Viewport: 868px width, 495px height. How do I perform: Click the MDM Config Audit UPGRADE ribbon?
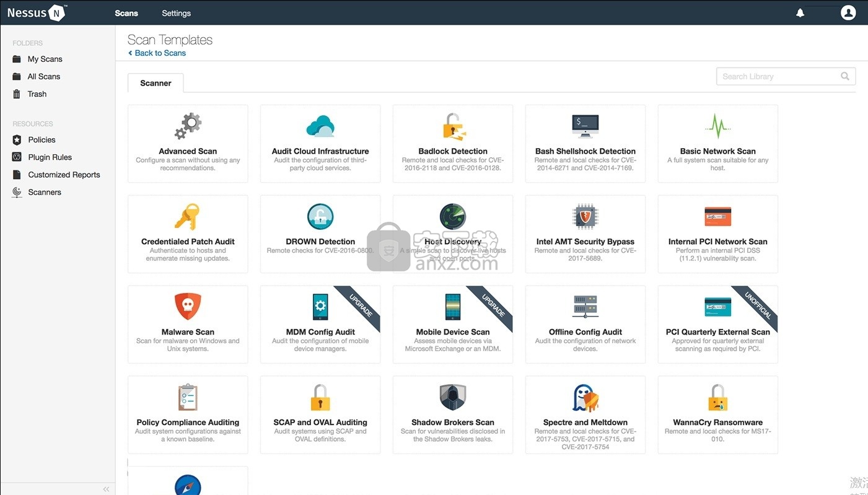(361, 305)
